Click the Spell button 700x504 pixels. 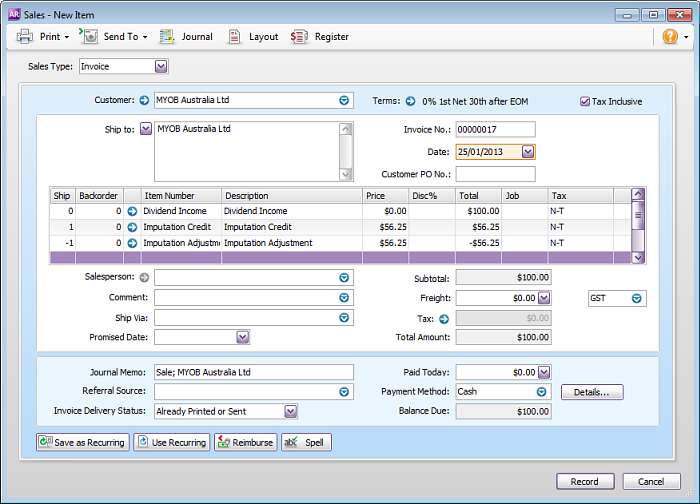[306, 442]
